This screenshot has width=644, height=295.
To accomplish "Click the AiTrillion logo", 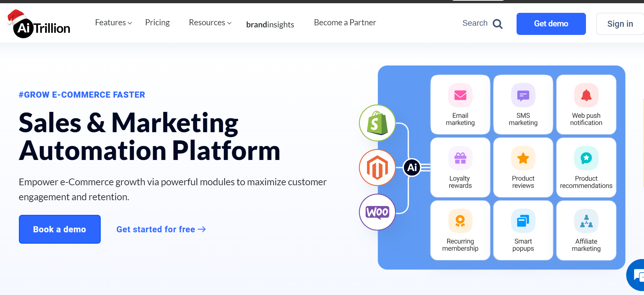I will tap(38, 24).
